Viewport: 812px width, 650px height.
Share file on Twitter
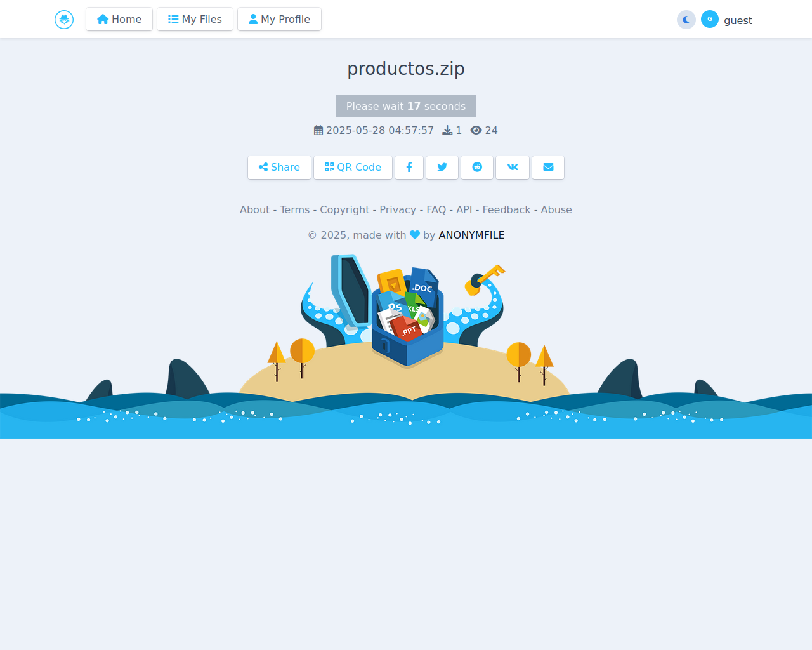[442, 168]
